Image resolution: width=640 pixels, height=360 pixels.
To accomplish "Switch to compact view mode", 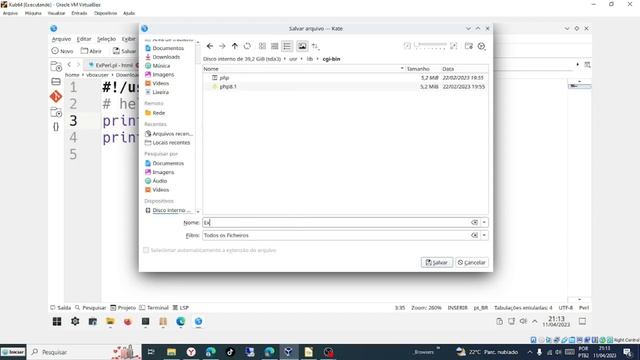I will pos(275,46).
